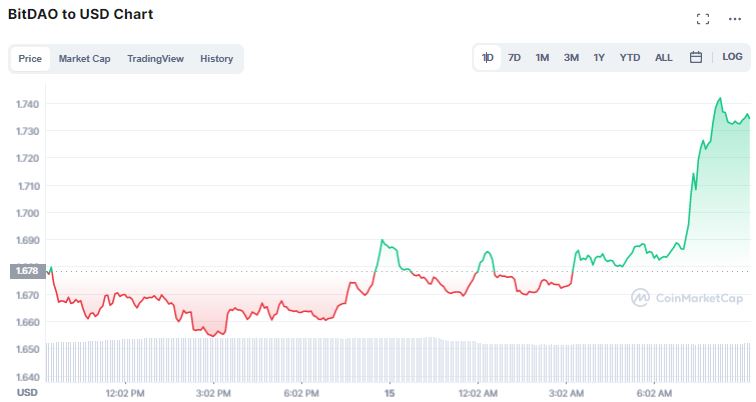
Task: Click the 15 date axis label
Action: tap(390, 393)
